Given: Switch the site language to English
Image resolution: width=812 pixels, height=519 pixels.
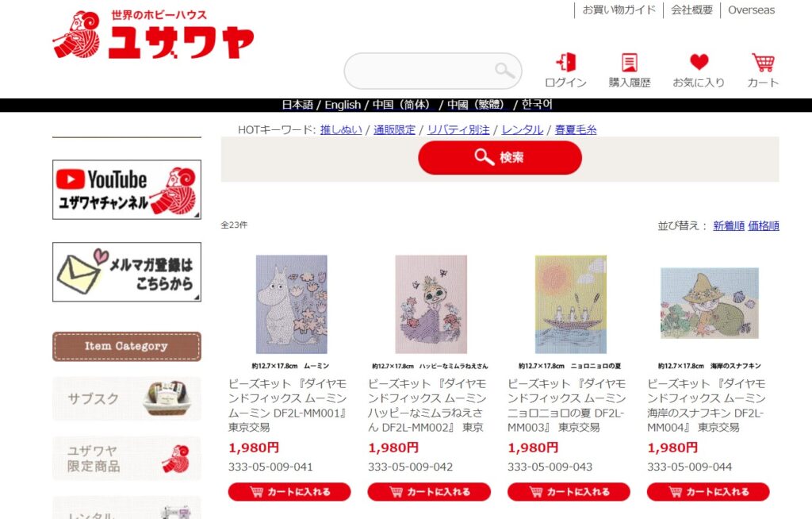Looking at the screenshot, I should [x=343, y=105].
